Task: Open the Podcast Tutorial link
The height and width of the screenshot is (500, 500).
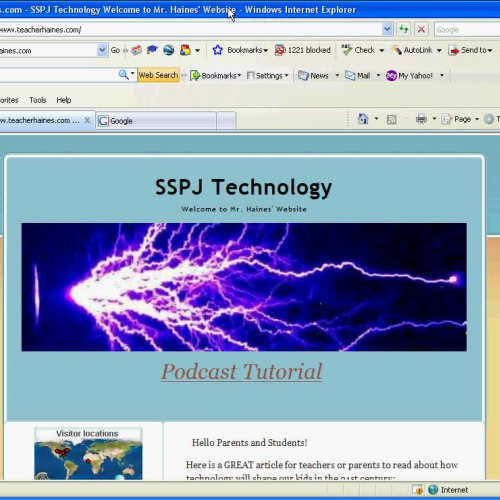Action: (x=242, y=372)
